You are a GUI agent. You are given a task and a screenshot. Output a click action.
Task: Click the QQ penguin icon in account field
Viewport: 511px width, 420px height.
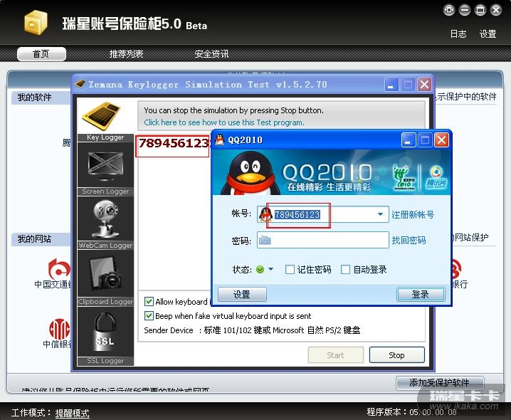click(265, 214)
